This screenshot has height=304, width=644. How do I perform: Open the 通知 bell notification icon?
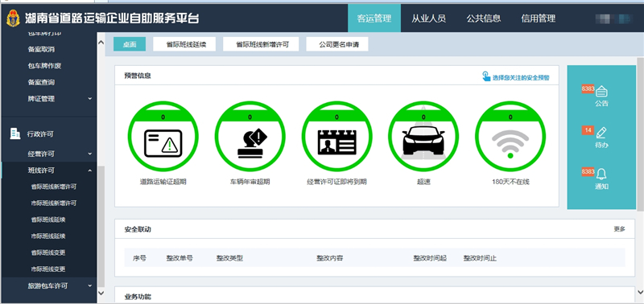point(601,174)
